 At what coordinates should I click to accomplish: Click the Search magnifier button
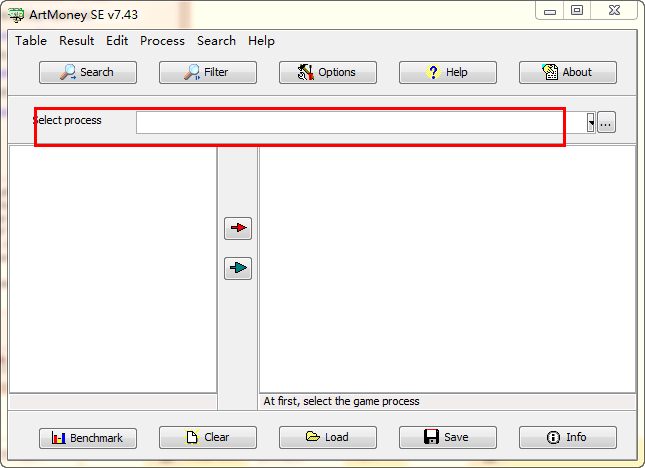pyautogui.click(x=88, y=72)
